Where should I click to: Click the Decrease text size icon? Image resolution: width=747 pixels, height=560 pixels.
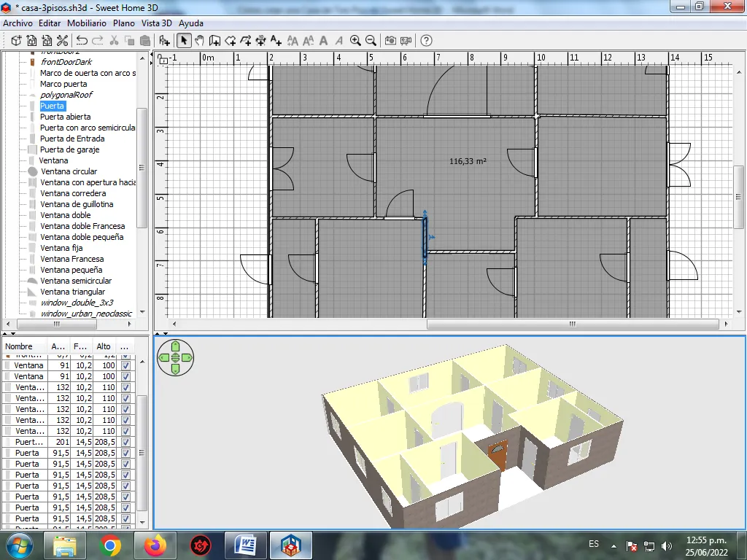tap(309, 41)
